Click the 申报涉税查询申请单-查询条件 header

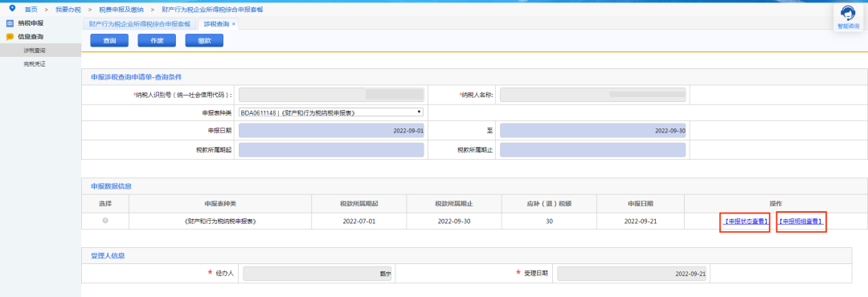136,77
